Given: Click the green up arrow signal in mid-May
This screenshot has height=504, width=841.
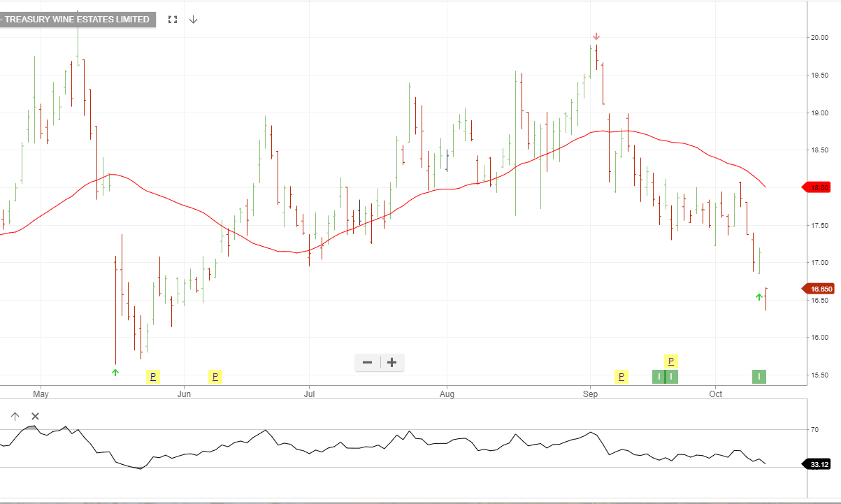Looking at the screenshot, I should 115,373.
